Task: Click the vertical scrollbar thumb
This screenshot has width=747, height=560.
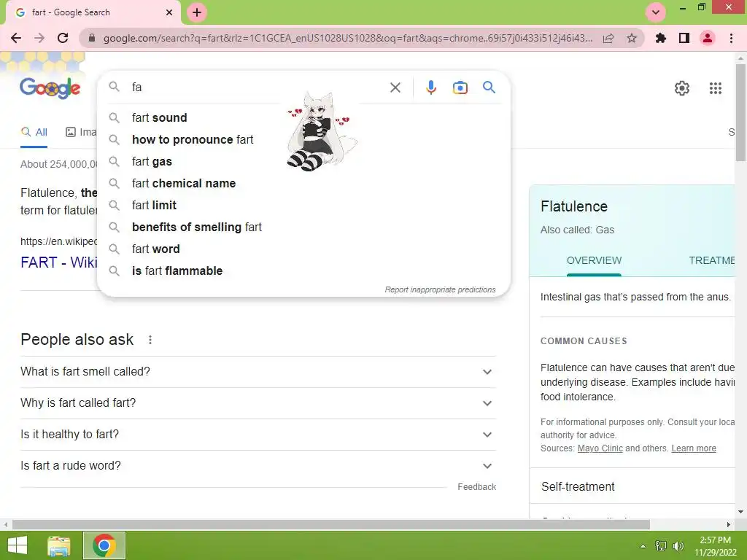Action: [x=740, y=112]
